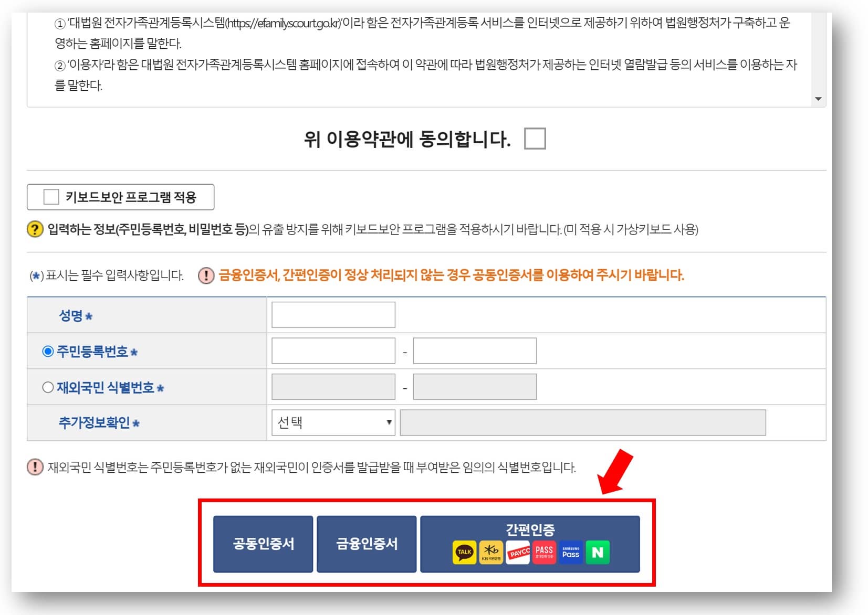Open the 선택 dropdown for 추가정보확인
Image resolution: width=868 pixels, height=615 pixels.
tap(332, 421)
